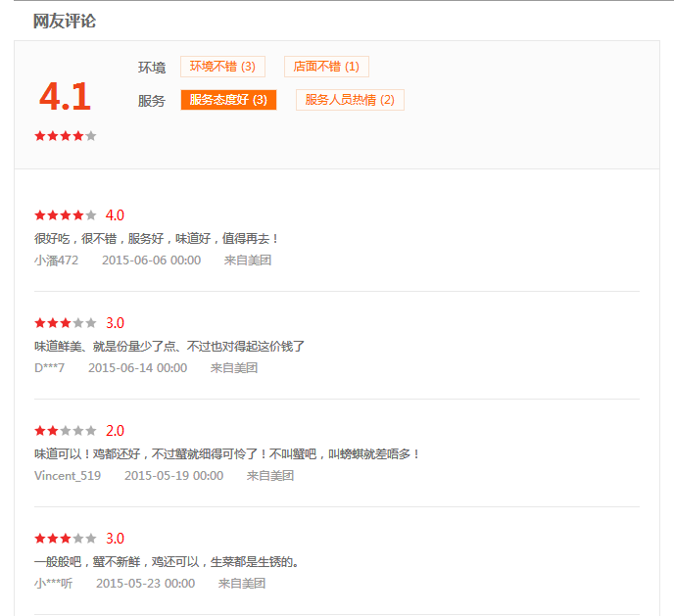Image resolution: width=674 pixels, height=616 pixels.
Task: Click 来自美团 on 小潘472's review
Action: 248,261
